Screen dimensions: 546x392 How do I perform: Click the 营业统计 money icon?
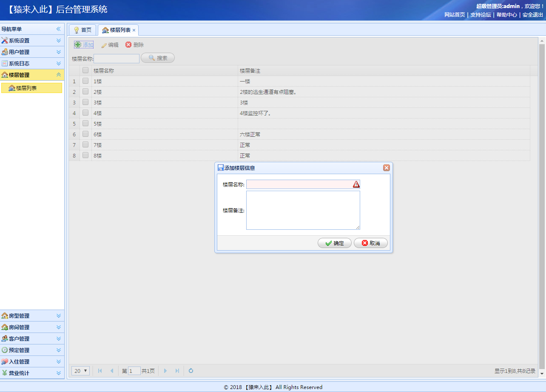[x=5, y=373]
